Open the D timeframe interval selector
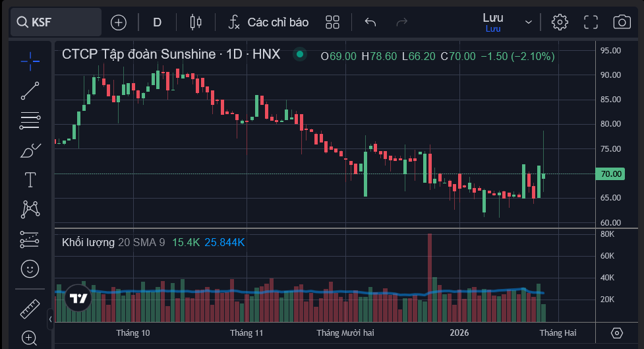This screenshot has height=349, width=644. 157,22
